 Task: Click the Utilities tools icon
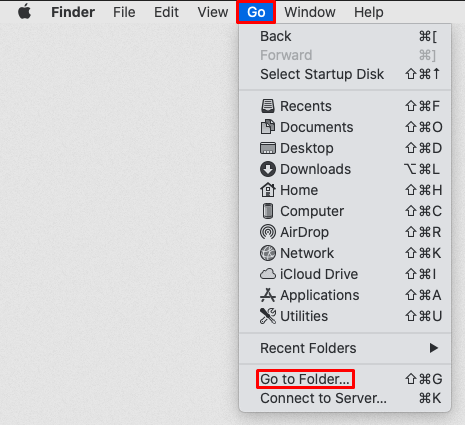(268, 316)
